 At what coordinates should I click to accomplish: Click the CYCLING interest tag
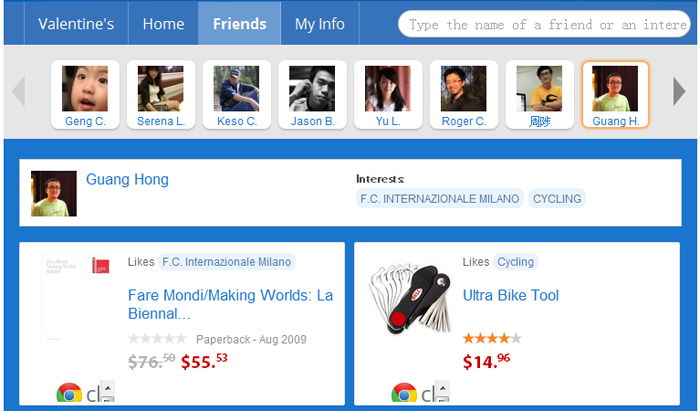pos(557,199)
